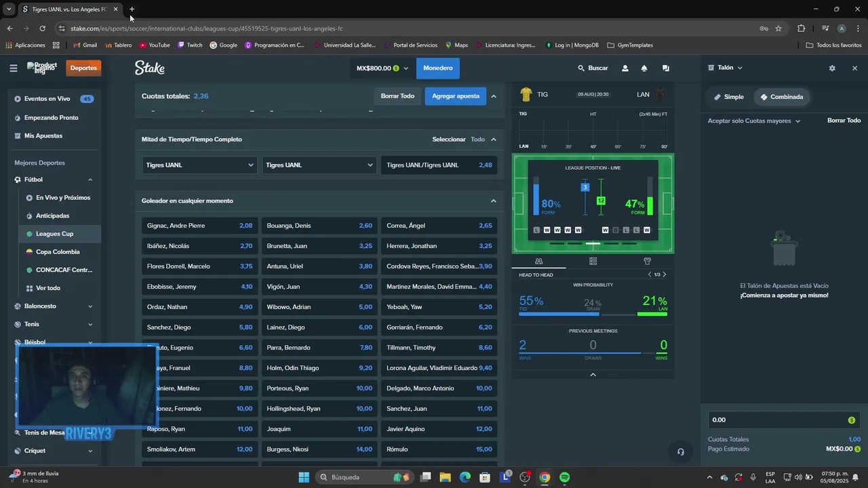Expand the Tenis sidebar group
Viewport: 868px width, 488px height.
click(90, 324)
